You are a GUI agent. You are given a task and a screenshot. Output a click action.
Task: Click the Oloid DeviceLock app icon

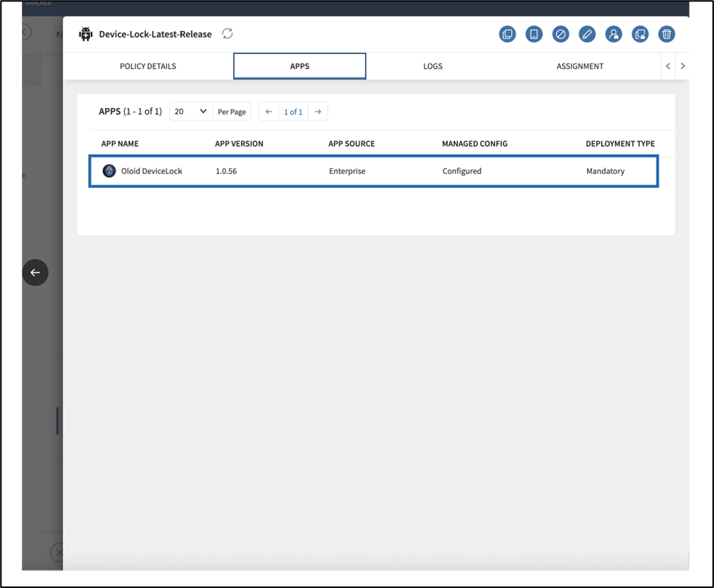pyautogui.click(x=109, y=171)
